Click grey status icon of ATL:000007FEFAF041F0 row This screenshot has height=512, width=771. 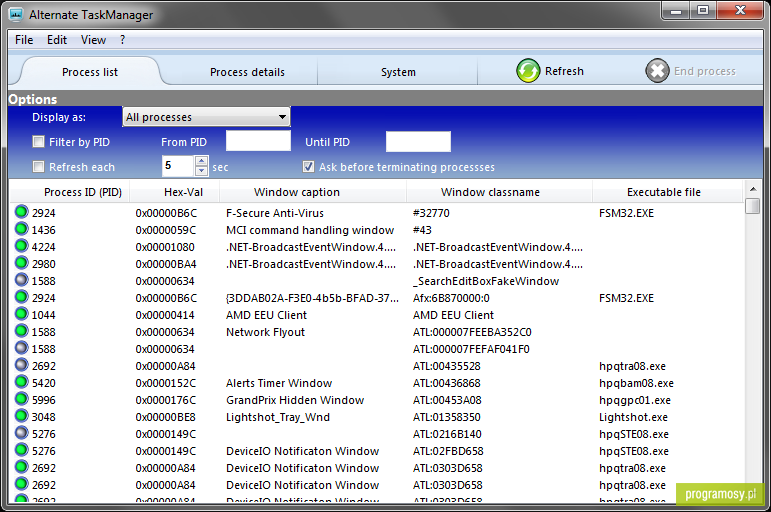[x=21, y=348]
